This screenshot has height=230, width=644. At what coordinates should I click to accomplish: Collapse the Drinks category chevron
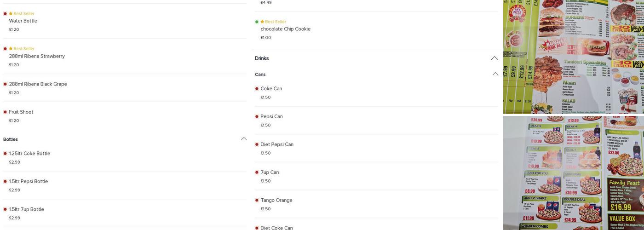[494, 58]
